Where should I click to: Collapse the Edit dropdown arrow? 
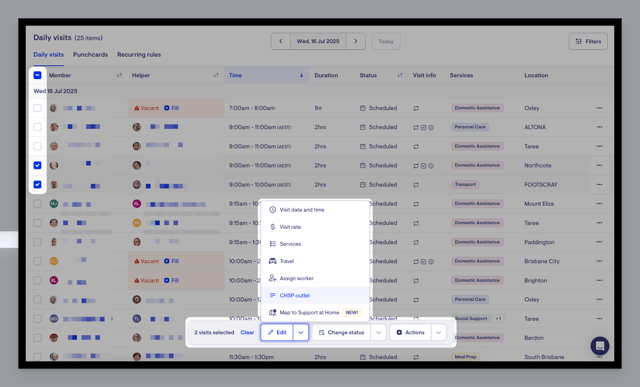301,332
